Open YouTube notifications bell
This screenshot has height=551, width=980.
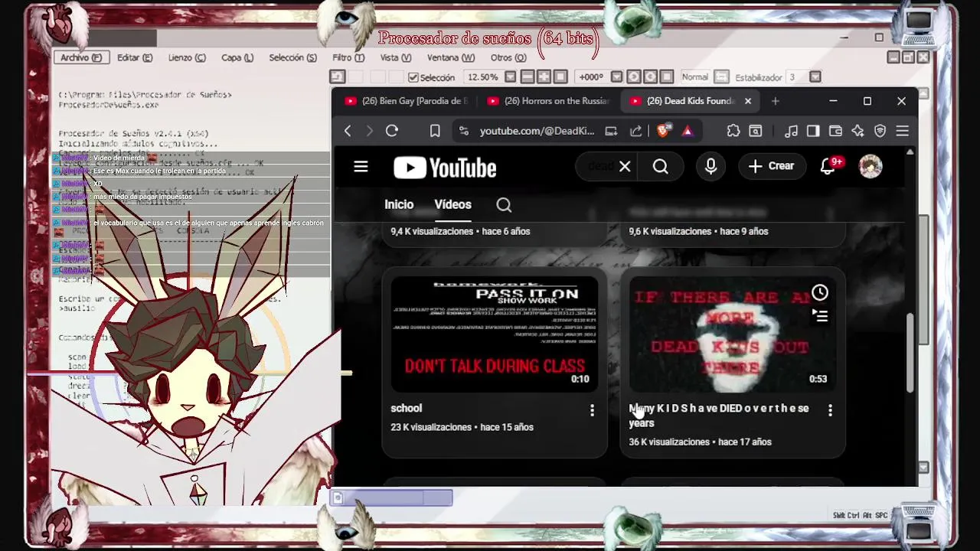point(828,166)
